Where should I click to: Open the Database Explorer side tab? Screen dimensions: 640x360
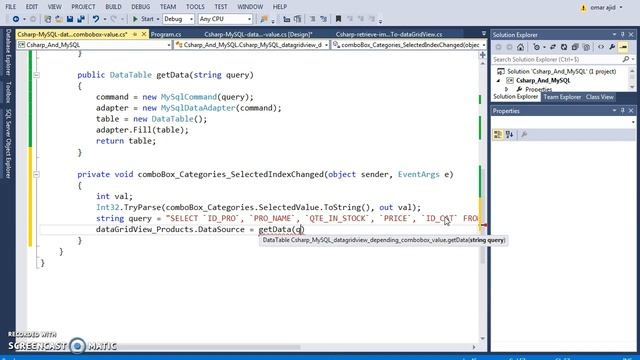point(9,52)
